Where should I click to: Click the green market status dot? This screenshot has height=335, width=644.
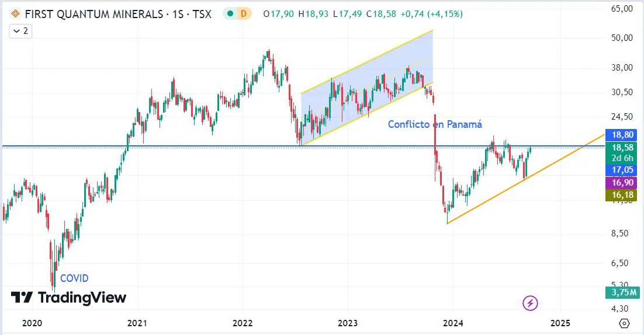pyautogui.click(x=231, y=13)
